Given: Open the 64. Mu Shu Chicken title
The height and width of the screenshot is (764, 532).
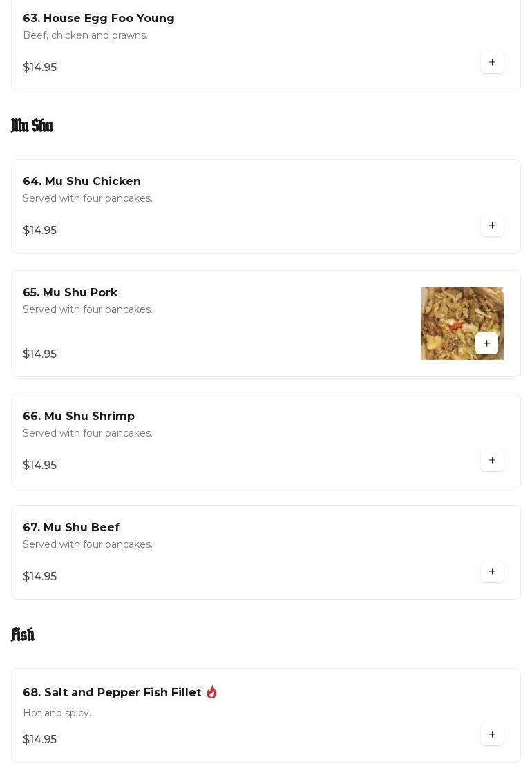Looking at the screenshot, I should pyautogui.click(x=82, y=181).
